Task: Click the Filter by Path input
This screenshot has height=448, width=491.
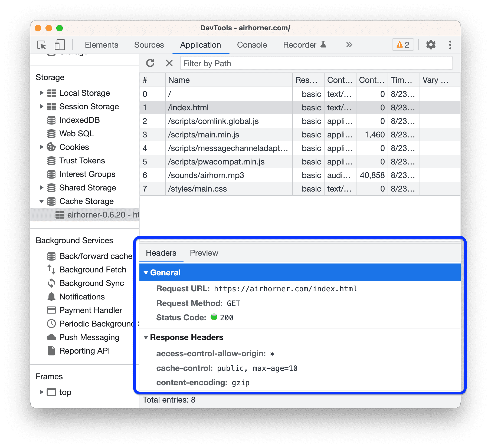Action: tap(271, 63)
